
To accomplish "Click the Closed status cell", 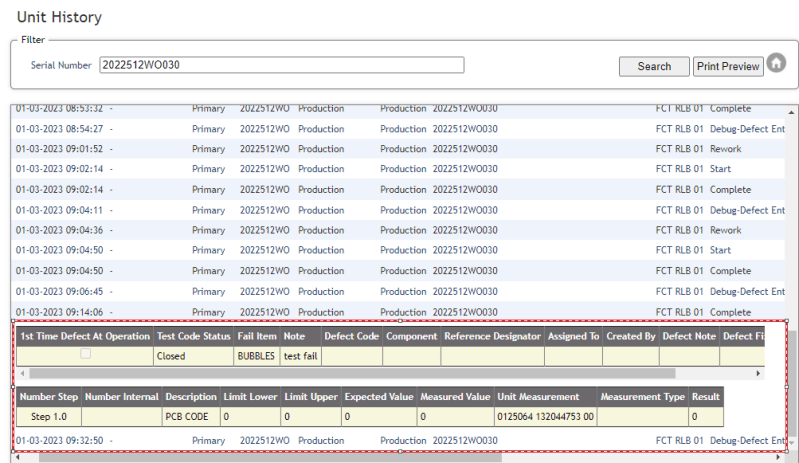I will pyautogui.click(x=194, y=356).
